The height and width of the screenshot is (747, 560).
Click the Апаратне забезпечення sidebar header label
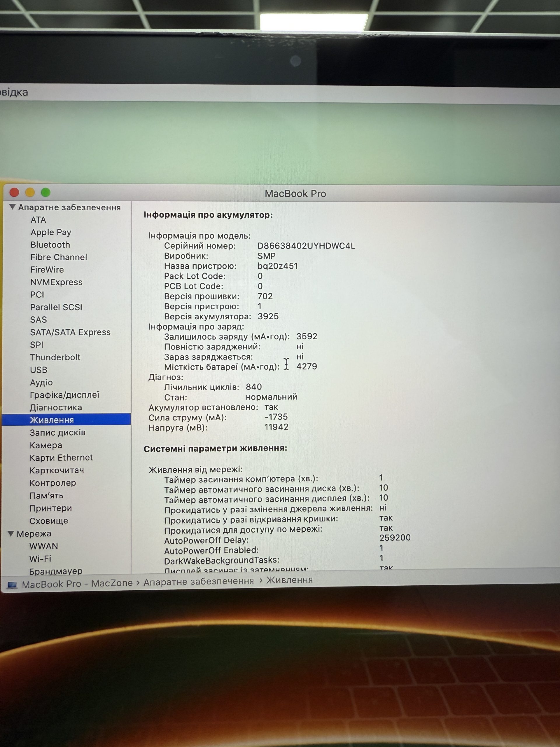[69, 207]
